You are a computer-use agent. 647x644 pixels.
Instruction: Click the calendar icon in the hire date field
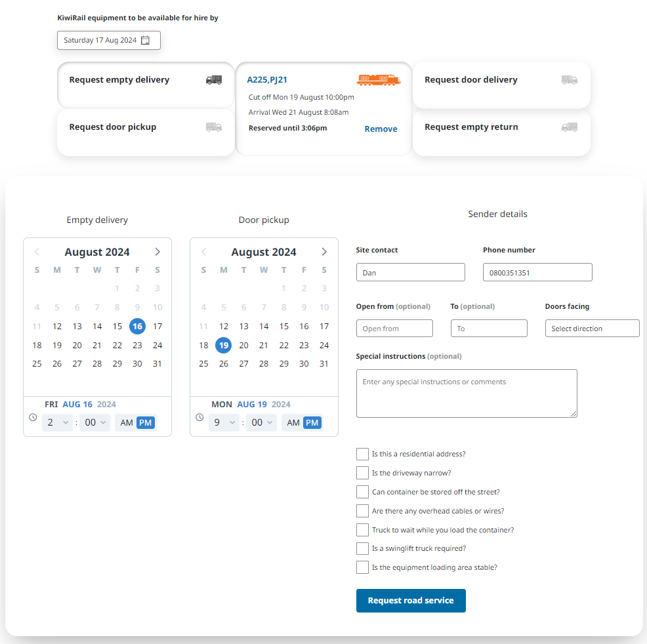(146, 41)
